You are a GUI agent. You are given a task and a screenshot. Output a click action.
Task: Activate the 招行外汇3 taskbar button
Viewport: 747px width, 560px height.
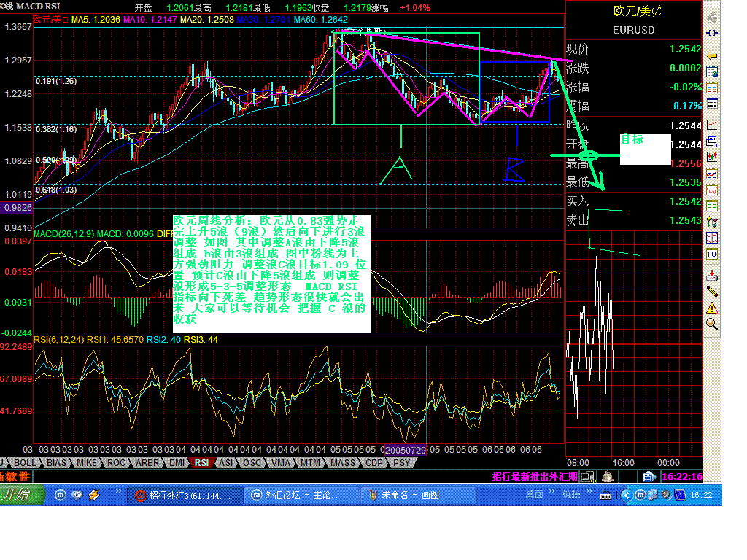pyautogui.click(x=185, y=495)
